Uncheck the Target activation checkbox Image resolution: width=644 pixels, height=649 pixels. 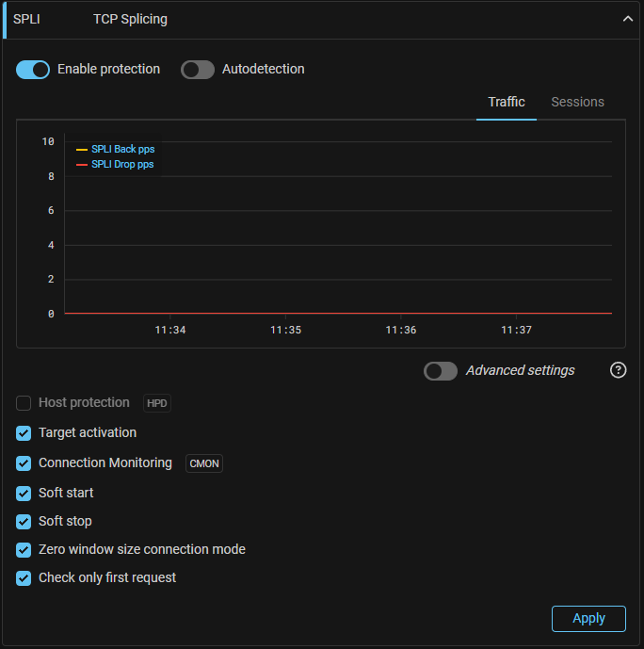[24, 433]
